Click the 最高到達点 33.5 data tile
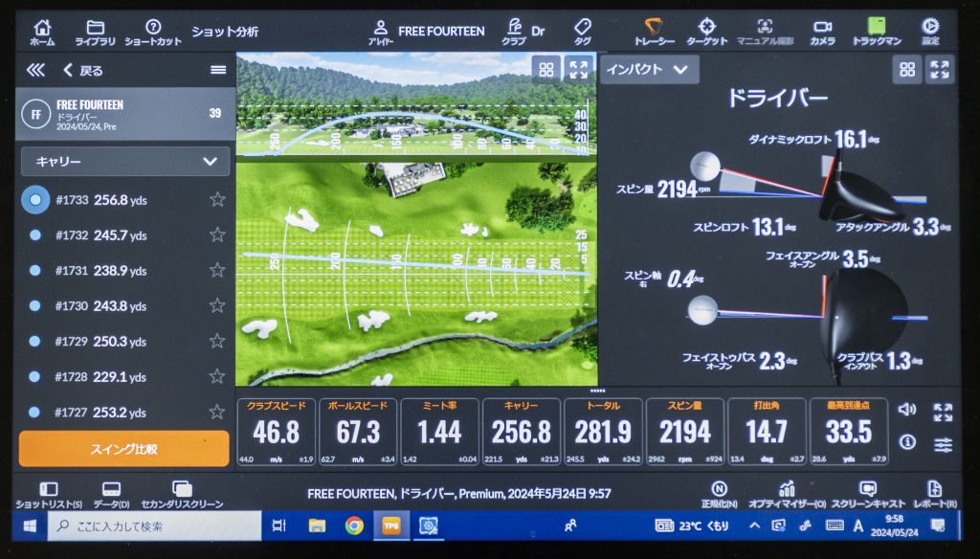Viewport: 980px width, 559px height. point(849,432)
